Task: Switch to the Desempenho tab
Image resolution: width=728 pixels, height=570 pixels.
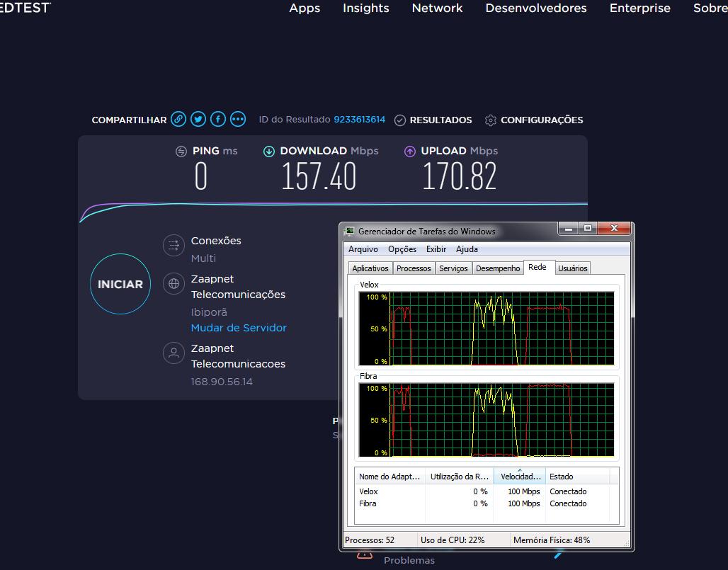Action: coord(498,268)
